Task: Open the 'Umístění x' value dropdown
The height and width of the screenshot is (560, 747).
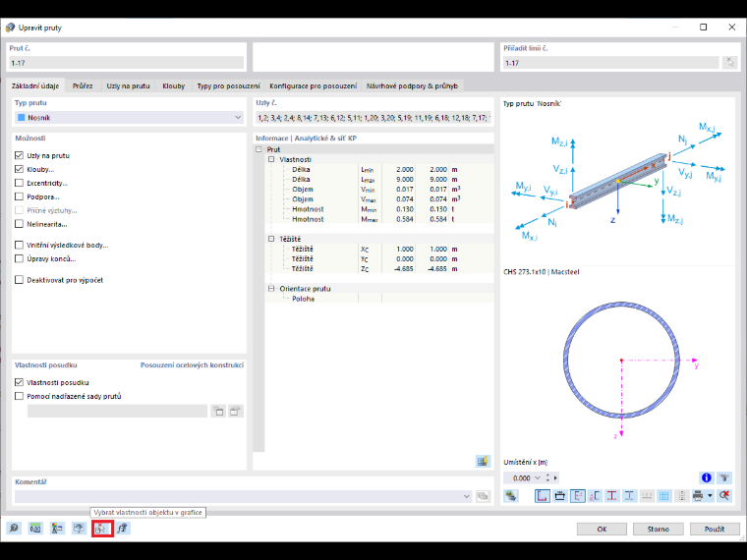Action: tap(538, 477)
